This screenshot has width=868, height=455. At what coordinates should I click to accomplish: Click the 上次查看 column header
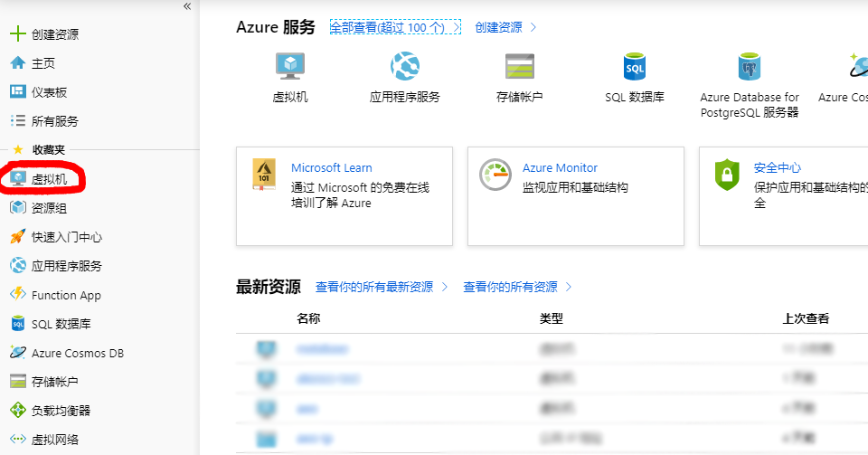(x=806, y=318)
